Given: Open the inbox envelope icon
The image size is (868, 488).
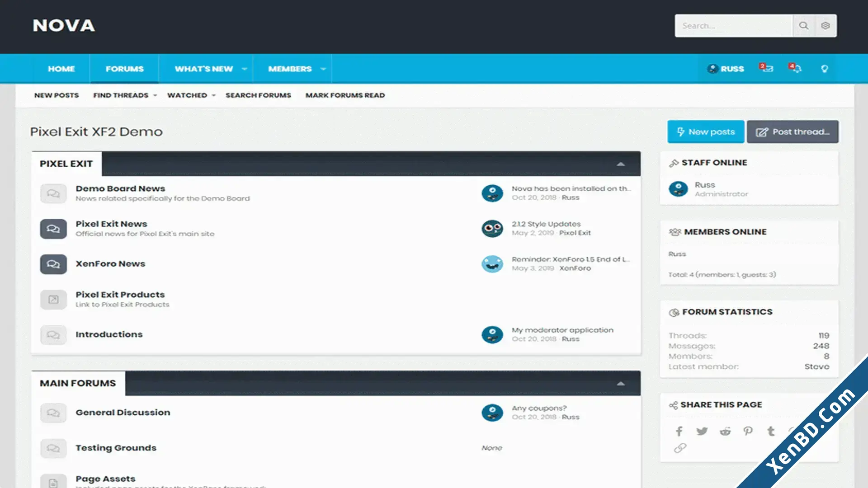Looking at the screenshot, I should click(x=766, y=68).
